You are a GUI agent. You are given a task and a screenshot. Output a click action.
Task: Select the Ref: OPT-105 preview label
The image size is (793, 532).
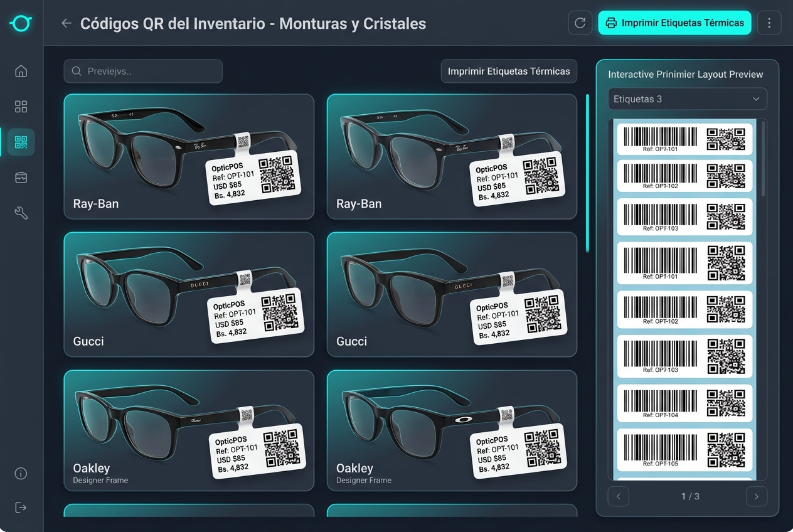[684, 449]
